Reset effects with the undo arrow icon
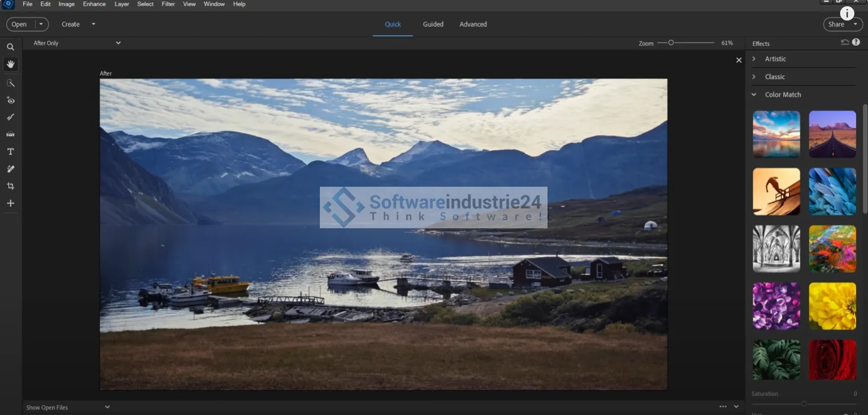Image resolution: width=868 pixels, height=415 pixels. click(x=845, y=43)
